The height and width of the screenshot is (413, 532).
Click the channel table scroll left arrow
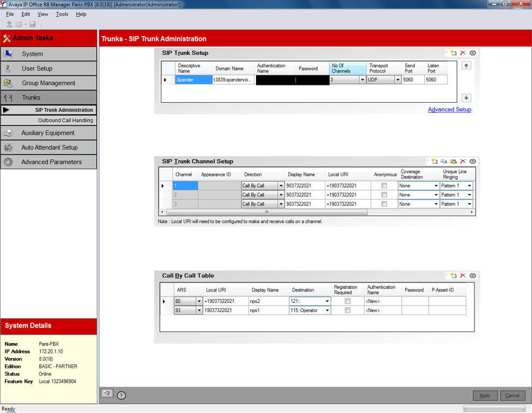pos(162,212)
